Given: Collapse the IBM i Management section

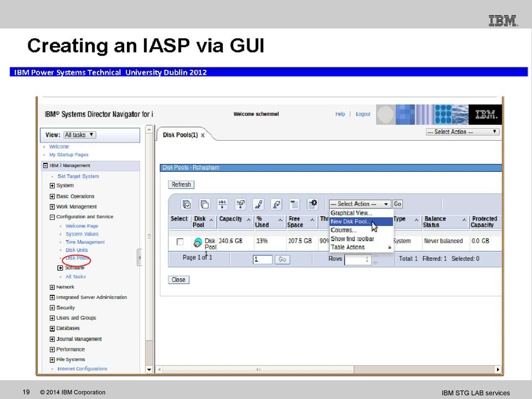Looking at the screenshot, I should click(45, 166).
